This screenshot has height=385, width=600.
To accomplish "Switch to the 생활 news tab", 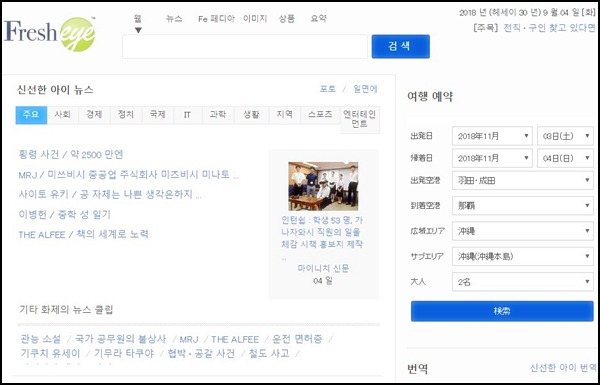I will pos(251,115).
